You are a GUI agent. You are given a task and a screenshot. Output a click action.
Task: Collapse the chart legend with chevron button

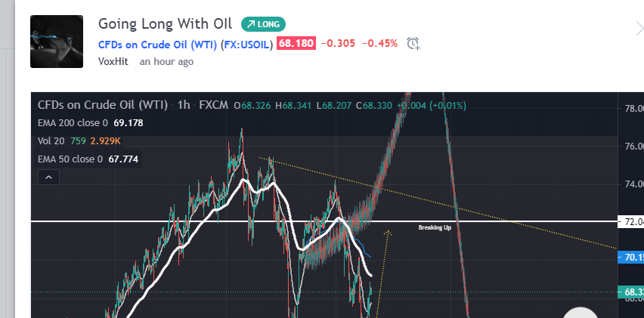click(48, 178)
